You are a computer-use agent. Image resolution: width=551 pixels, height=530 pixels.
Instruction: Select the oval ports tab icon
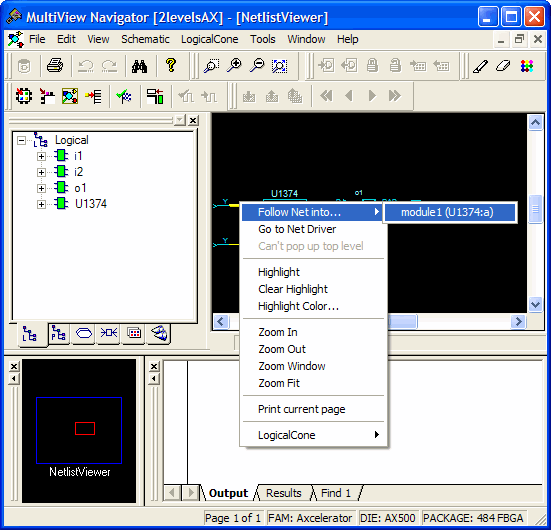point(84,333)
